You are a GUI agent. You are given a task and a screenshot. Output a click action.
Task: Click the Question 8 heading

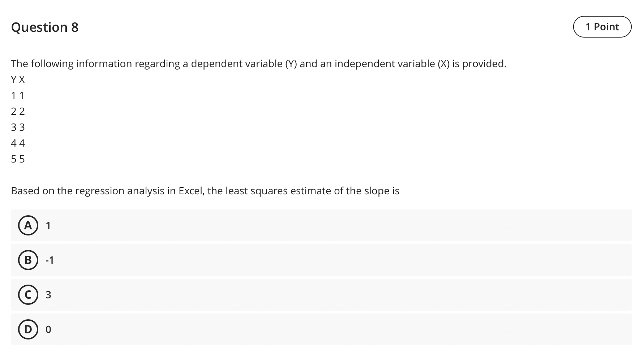pyautogui.click(x=45, y=27)
